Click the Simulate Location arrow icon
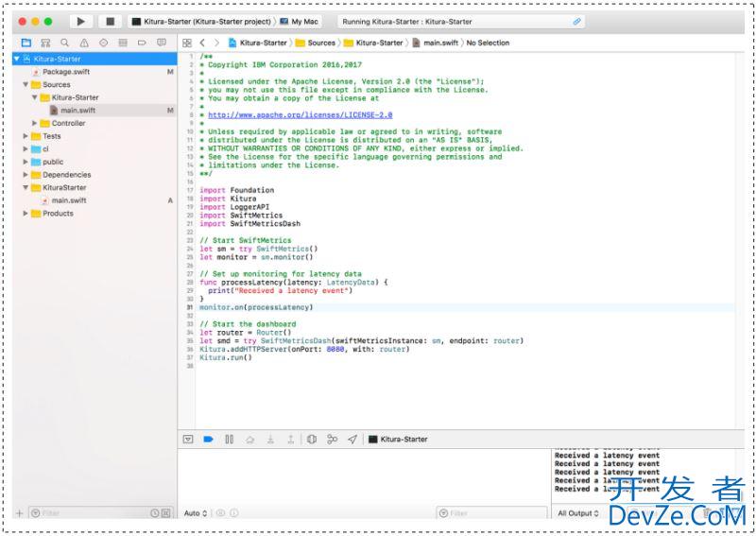This screenshot has height=536, width=756. click(352, 439)
